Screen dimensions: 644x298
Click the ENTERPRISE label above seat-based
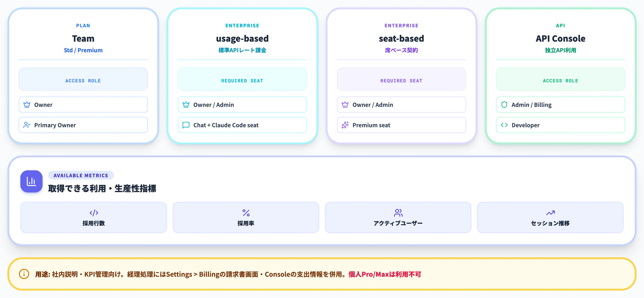pos(402,25)
